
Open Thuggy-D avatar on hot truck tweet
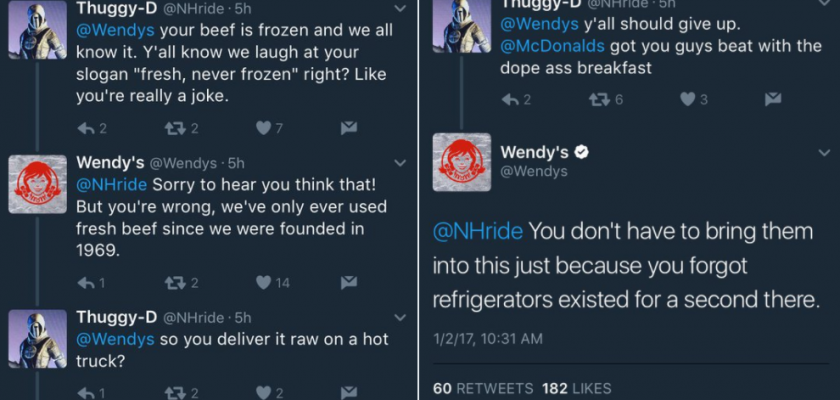click(x=38, y=338)
